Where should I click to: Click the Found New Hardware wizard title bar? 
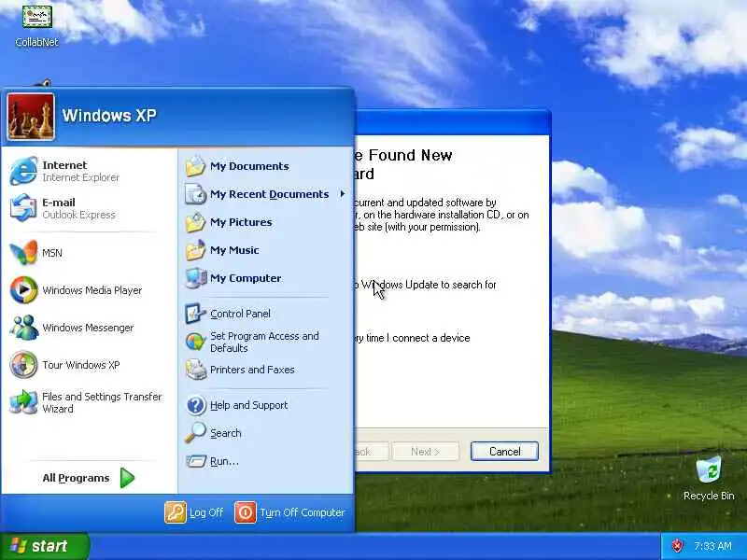[453, 122]
